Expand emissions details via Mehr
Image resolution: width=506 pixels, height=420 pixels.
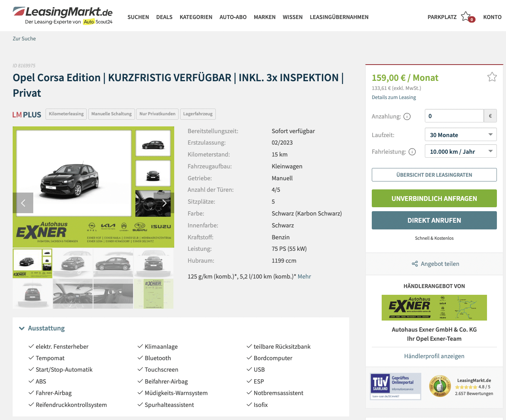tap(304, 277)
